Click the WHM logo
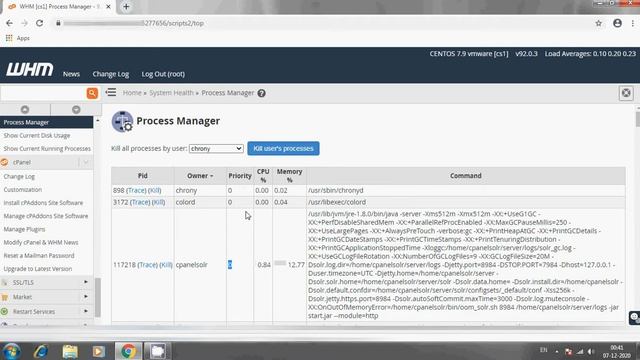The image size is (640, 360). click(29, 70)
